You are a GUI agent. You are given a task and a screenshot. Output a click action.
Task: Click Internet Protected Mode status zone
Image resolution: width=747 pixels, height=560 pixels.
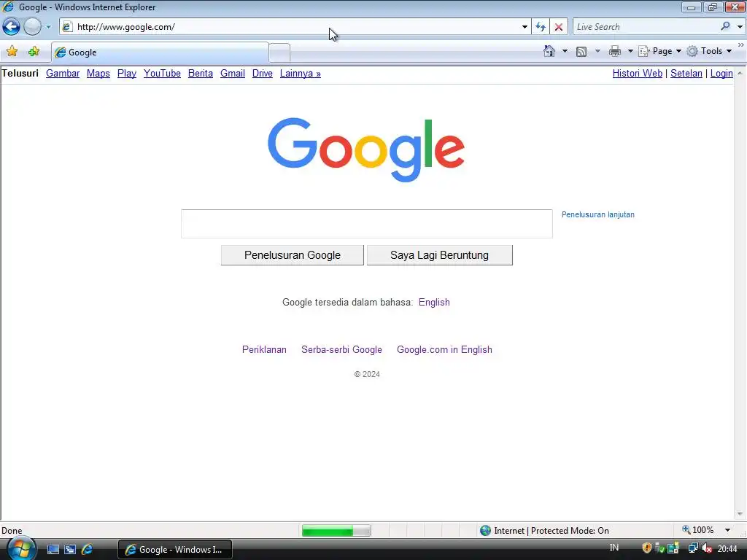click(544, 531)
